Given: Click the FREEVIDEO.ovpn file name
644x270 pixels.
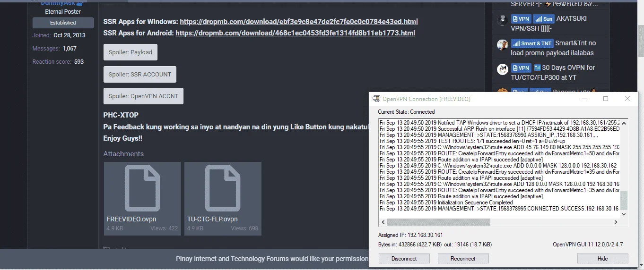Looking at the screenshot, I should pyautogui.click(x=131, y=219).
